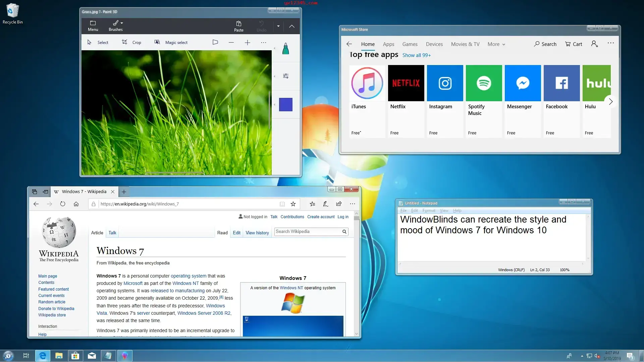Open the Format menu in Notepad

429,210
